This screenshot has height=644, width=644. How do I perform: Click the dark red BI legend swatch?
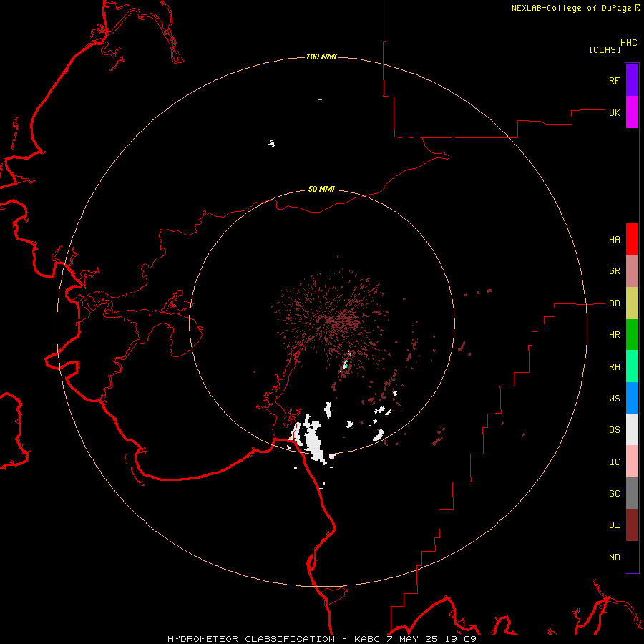point(632,525)
